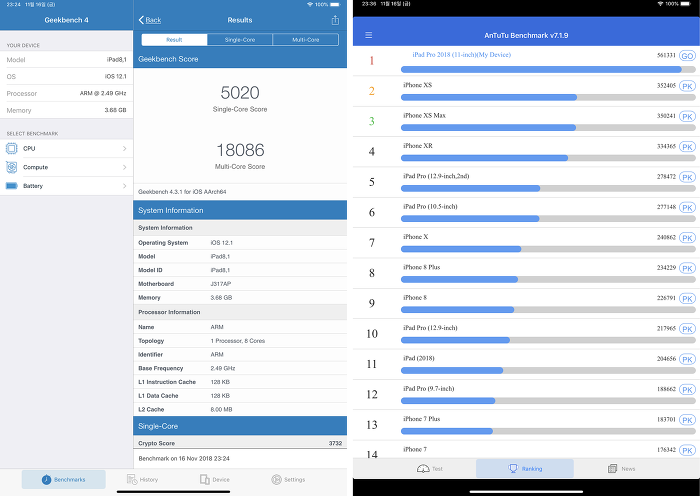Click the 18086 Multi-Core Score value

pos(240,150)
